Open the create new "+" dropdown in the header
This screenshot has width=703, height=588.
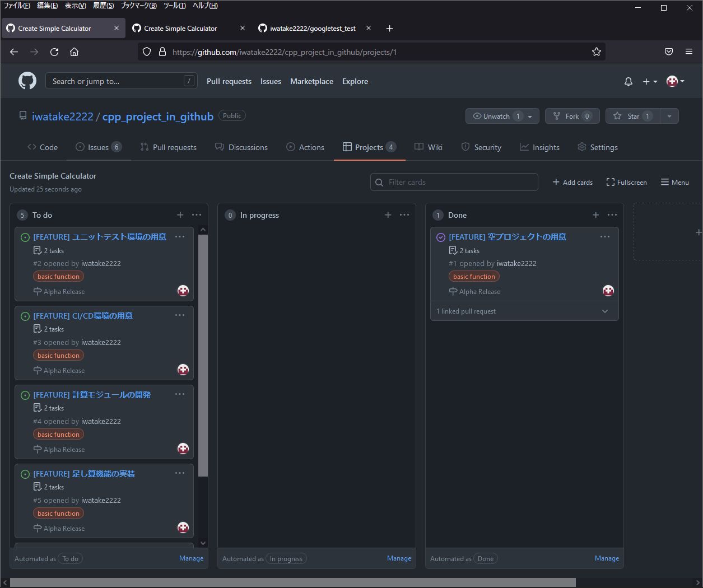[x=649, y=81]
